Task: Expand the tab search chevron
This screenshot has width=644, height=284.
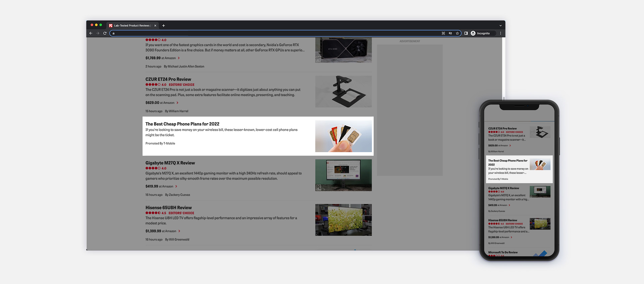Action: pyautogui.click(x=500, y=25)
